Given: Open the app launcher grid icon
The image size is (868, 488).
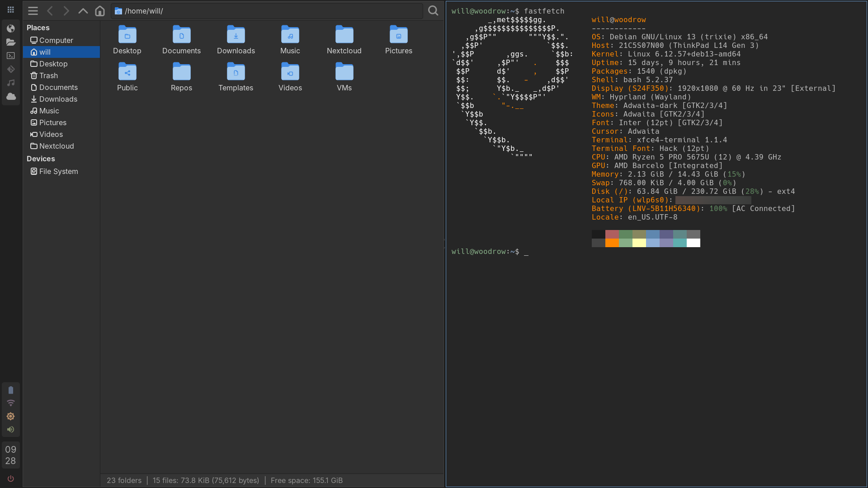Looking at the screenshot, I should [11, 9].
